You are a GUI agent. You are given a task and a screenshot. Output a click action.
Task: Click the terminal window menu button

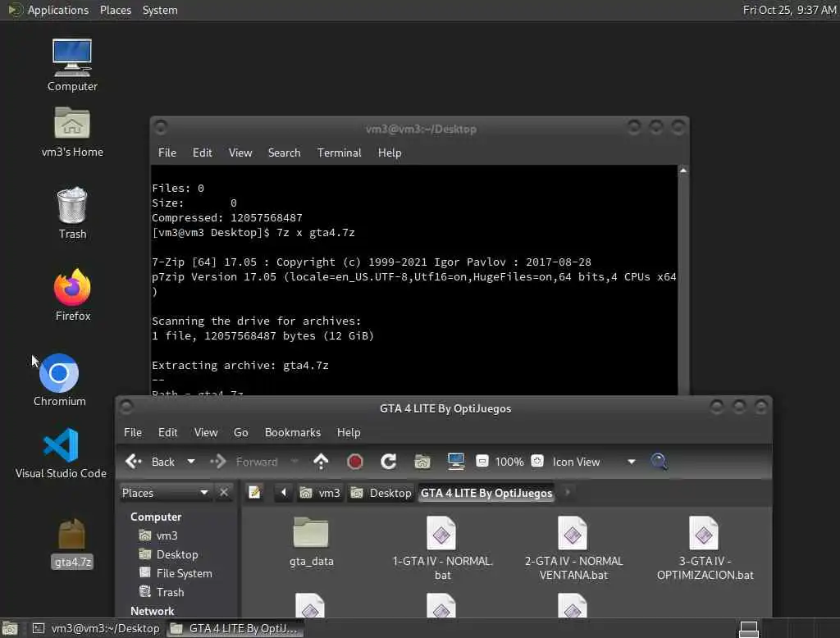160,128
